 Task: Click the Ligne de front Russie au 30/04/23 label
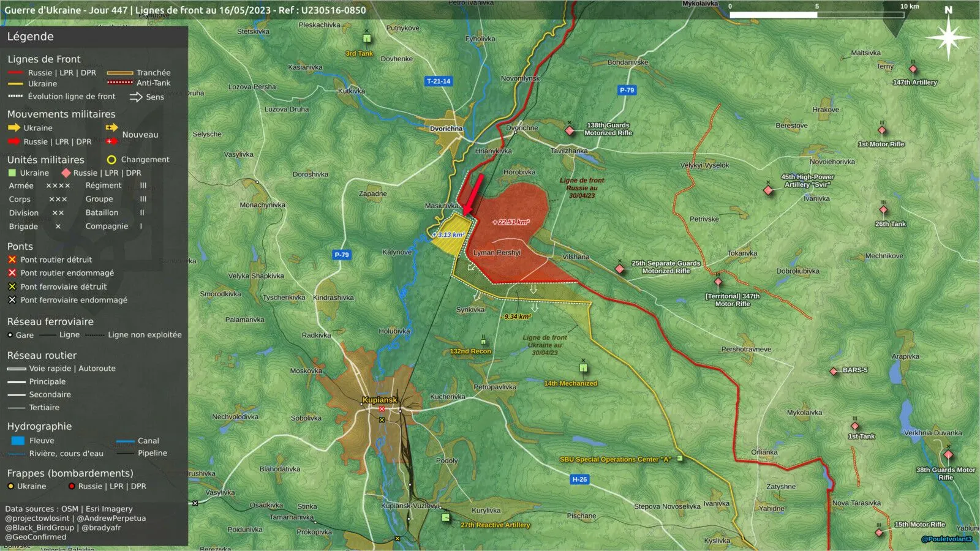[582, 188]
